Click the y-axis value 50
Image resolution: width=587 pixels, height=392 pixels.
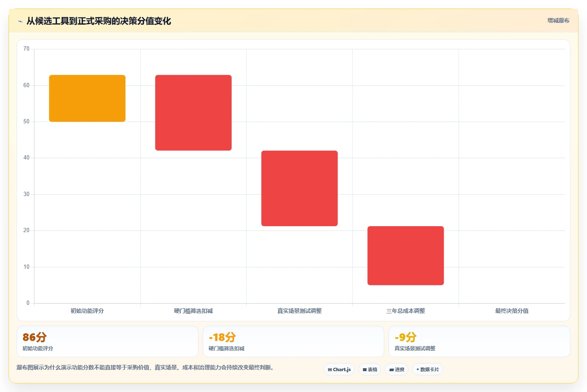click(x=26, y=122)
